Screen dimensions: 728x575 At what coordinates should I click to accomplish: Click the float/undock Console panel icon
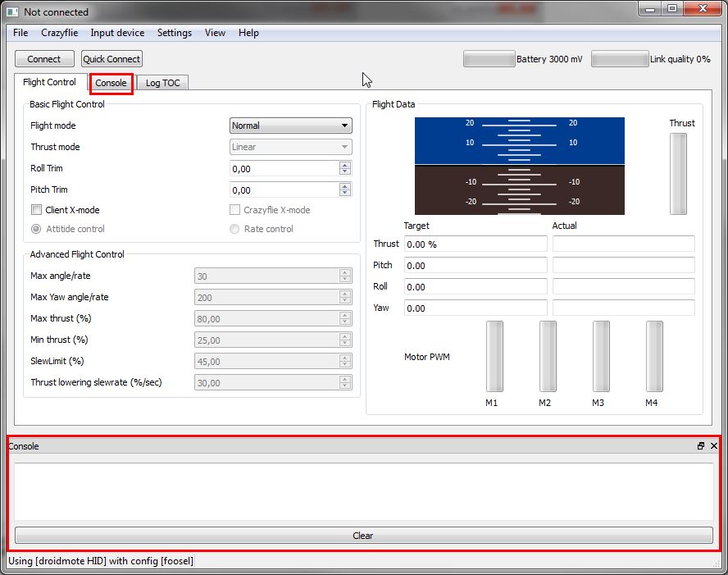(x=701, y=446)
